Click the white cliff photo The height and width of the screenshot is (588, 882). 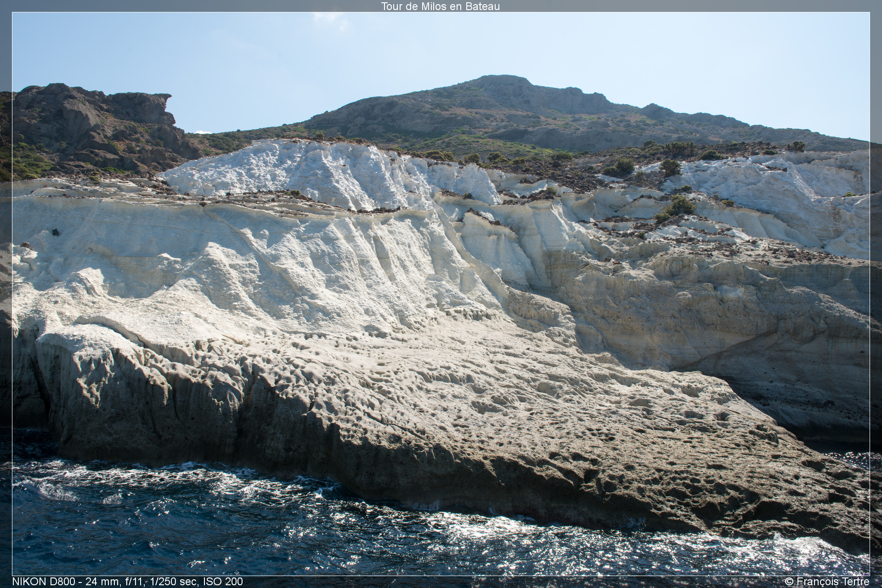point(441,294)
